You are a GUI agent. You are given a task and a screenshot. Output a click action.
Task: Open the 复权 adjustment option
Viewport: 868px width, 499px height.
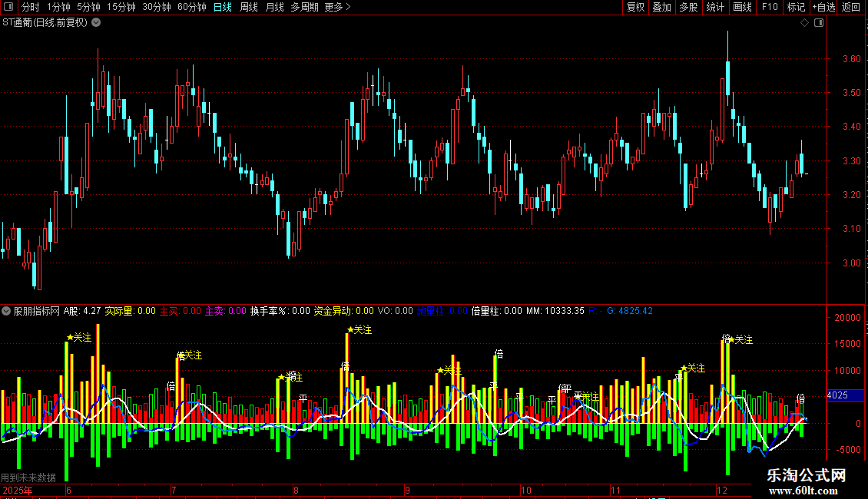coord(635,7)
